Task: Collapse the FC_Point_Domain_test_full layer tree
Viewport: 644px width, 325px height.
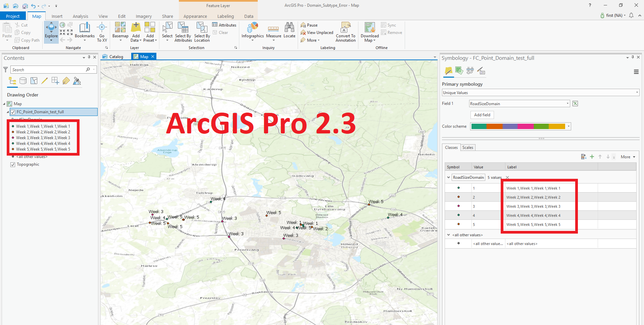Action: (8, 112)
